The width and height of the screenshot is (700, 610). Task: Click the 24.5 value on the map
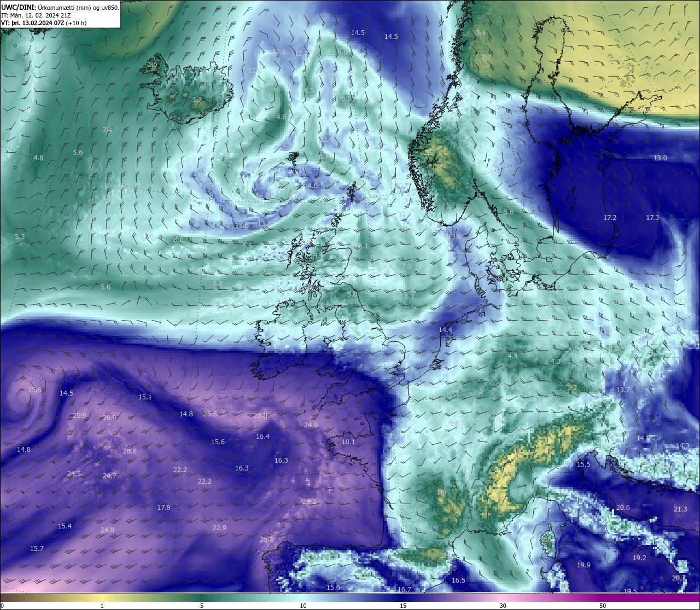pos(74,473)
